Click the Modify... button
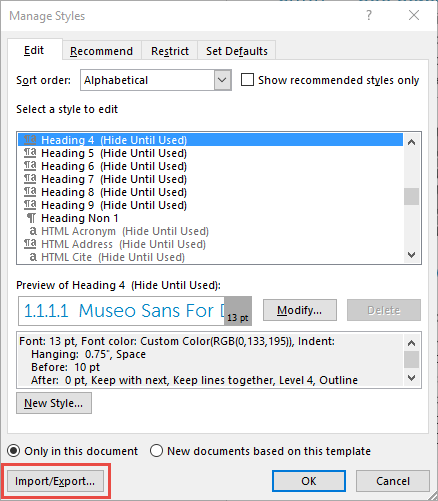Screen dimensions: 438x501 pos(300,310)
